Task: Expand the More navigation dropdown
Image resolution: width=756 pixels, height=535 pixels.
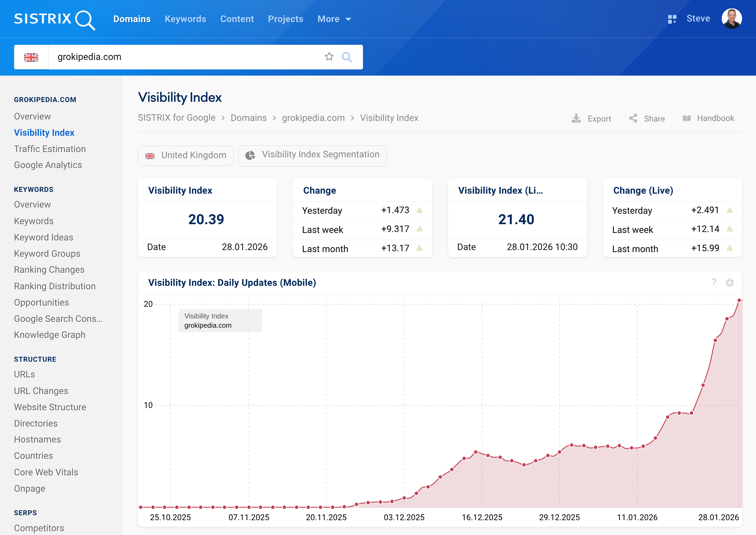Action: pos(334,19)
